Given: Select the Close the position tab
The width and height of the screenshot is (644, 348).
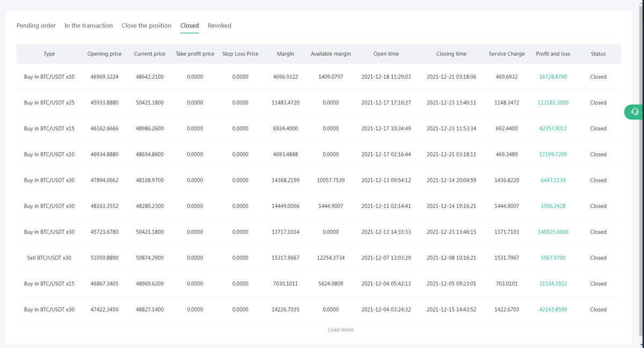Looking at the screenshot, I should tap(147, 25).
